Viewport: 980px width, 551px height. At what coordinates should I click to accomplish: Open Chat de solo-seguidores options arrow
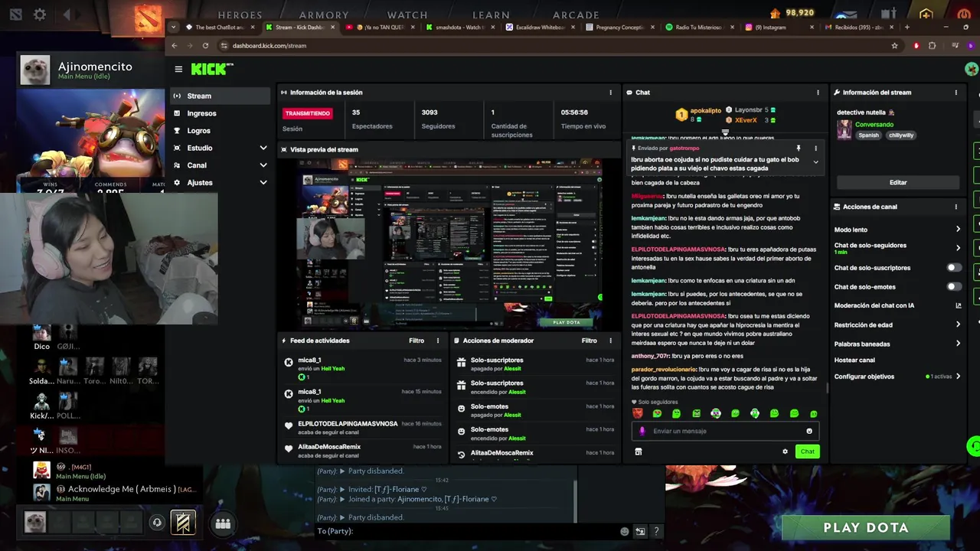(x=958, y=248)
